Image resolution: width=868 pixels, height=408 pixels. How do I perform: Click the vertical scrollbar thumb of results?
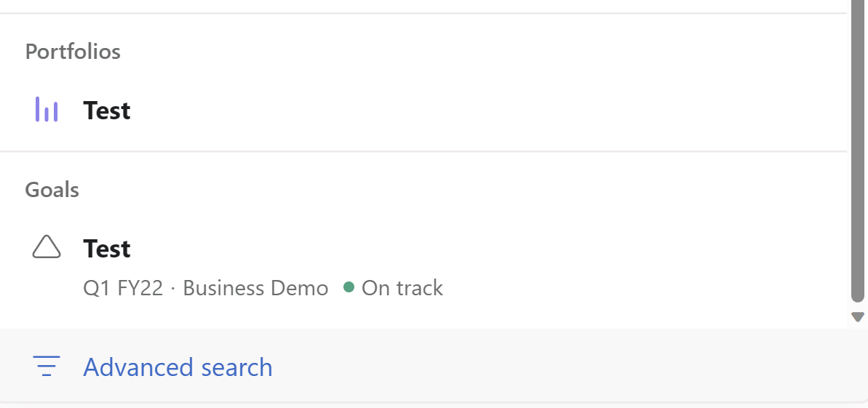(858, 145)
